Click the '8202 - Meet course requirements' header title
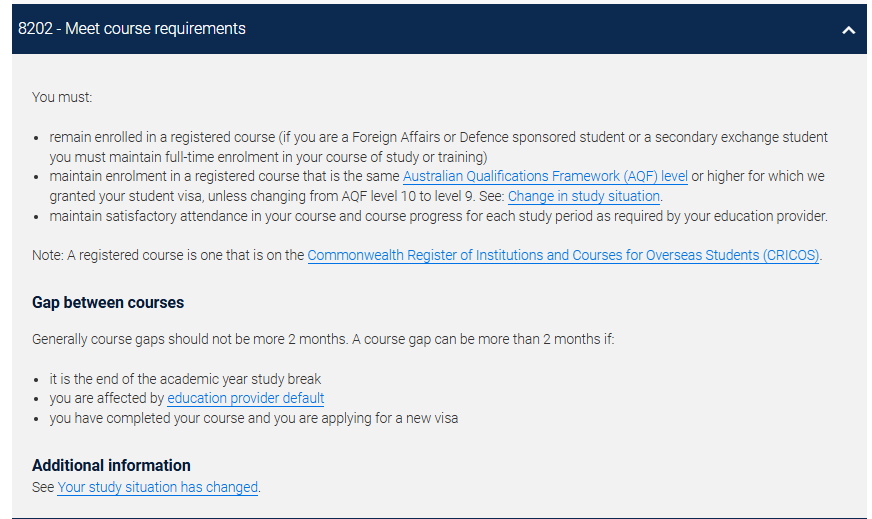Viewport: 872px width, 519px height. 132,29
